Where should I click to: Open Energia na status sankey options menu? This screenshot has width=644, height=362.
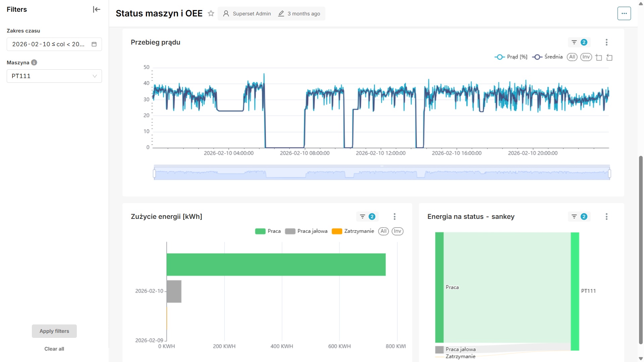click(606, 217)
